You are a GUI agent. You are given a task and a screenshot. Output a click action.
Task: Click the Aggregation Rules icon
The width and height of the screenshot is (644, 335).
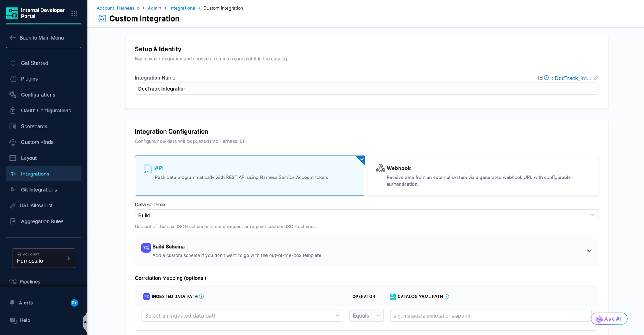point(13,221)
